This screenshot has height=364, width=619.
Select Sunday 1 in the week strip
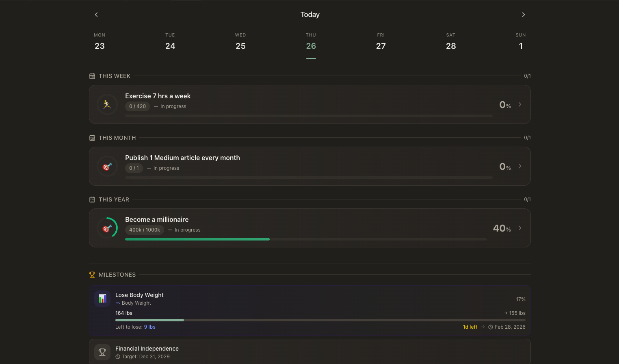pyautogui.click(x=521, y=42)
